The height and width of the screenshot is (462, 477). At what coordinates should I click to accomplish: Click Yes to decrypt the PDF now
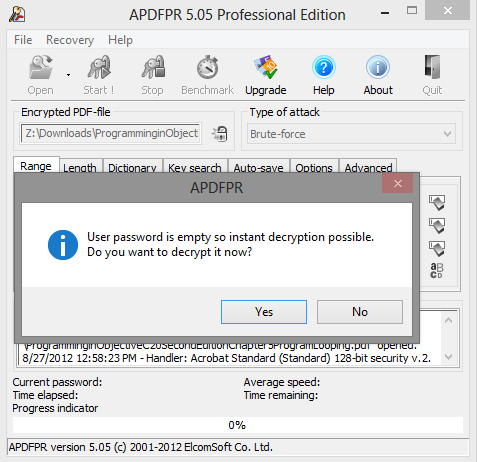264,312
